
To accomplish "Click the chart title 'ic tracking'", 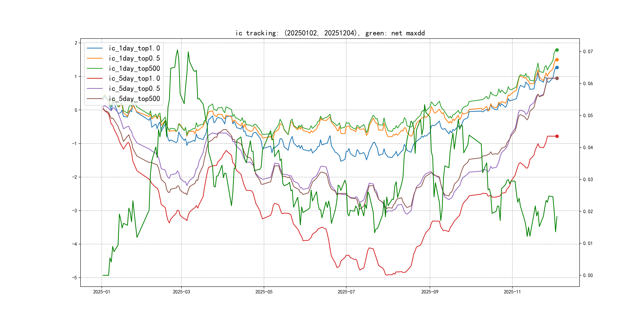I will click(330, 33).
